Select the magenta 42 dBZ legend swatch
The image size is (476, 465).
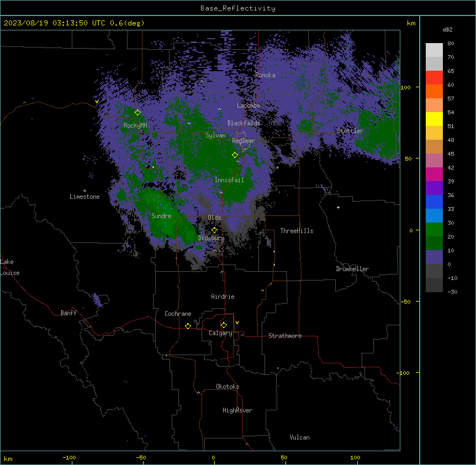point(434,174)
